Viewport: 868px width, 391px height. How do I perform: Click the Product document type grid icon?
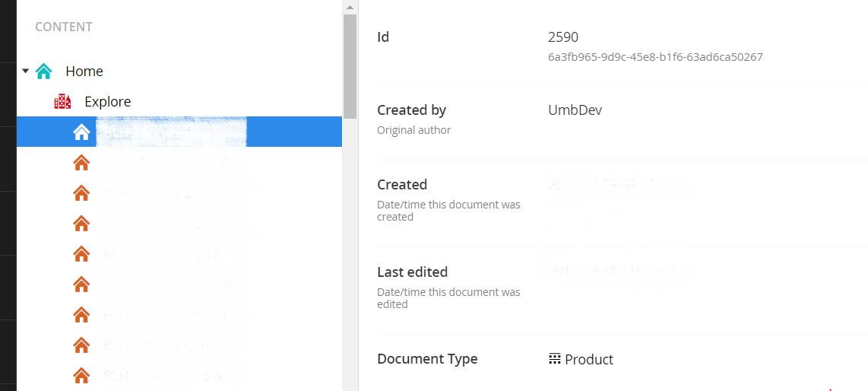[555, 358]
